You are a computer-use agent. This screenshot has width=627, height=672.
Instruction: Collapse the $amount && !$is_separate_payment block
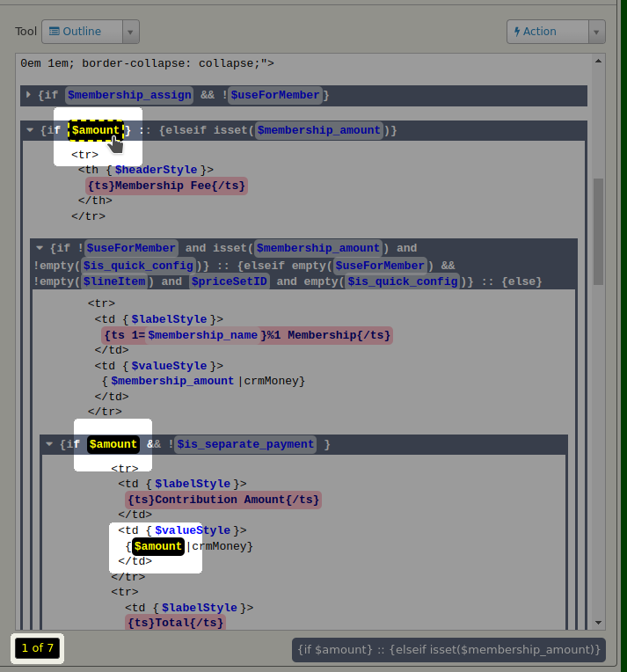click(x=49, y=445)
